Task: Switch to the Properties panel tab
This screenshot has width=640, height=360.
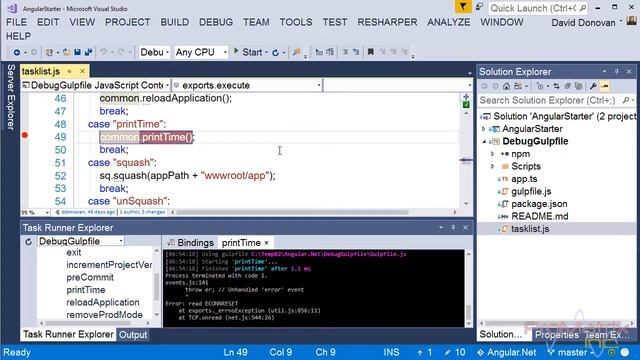Action: (557, 335)
